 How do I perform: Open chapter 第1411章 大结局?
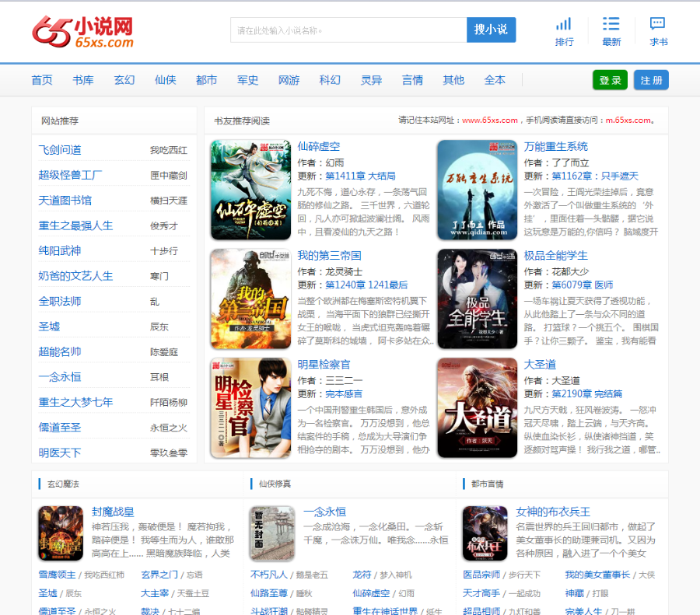(x=360, y=176)
